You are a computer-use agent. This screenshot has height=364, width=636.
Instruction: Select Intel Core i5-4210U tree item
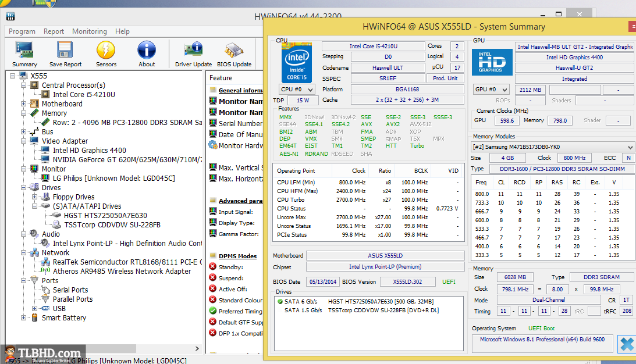(x=84, y=94)
